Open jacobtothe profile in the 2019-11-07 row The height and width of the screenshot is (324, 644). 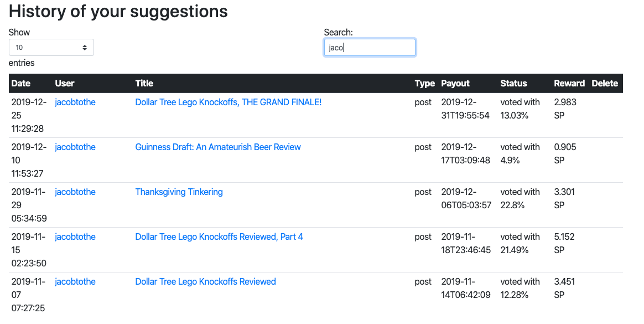[x=75, y=281]
